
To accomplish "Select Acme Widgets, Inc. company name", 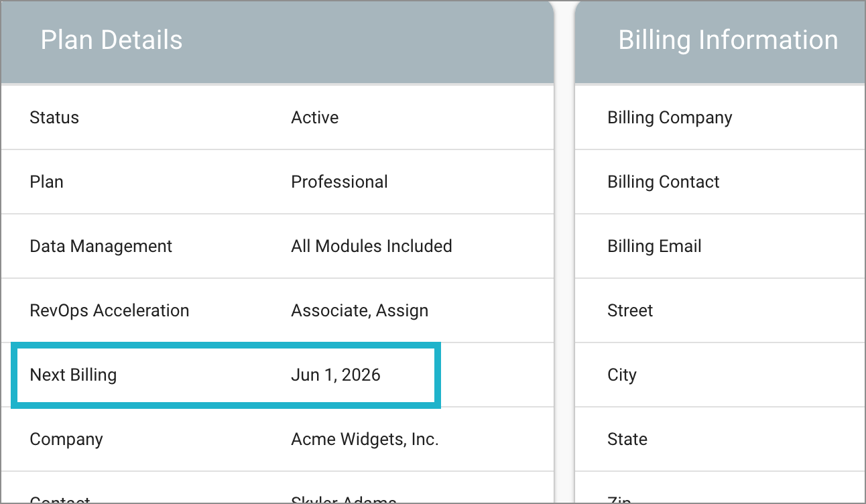I will coord(365,439).
